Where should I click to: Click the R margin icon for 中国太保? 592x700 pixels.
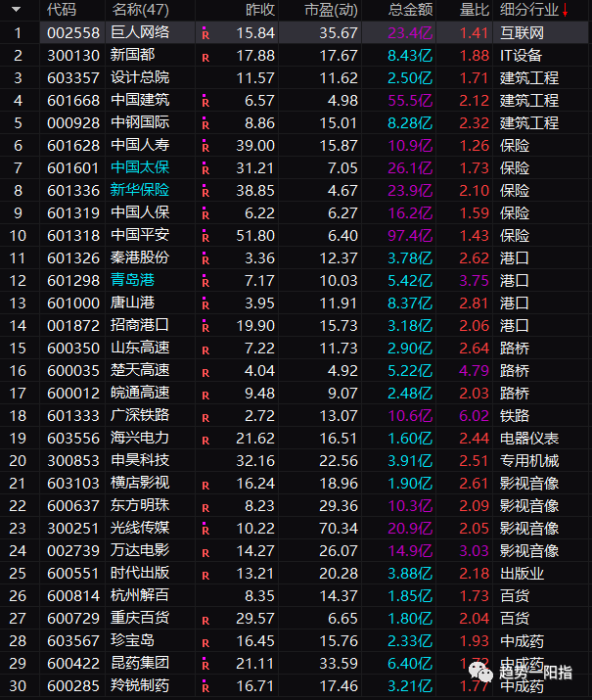205,168
